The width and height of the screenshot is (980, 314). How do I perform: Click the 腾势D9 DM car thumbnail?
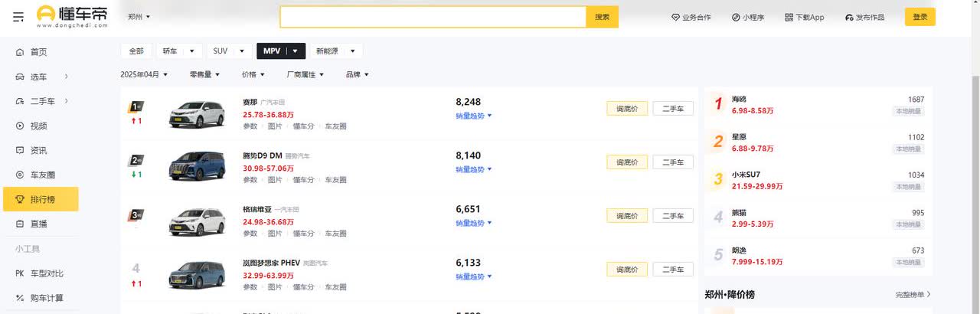click(197, 168)
